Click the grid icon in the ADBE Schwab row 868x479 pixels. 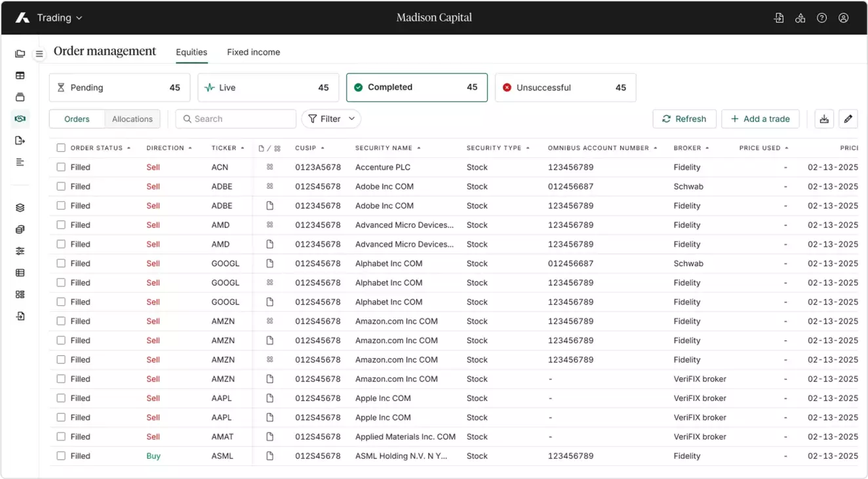pyautogui.click(x=269, y=187)
